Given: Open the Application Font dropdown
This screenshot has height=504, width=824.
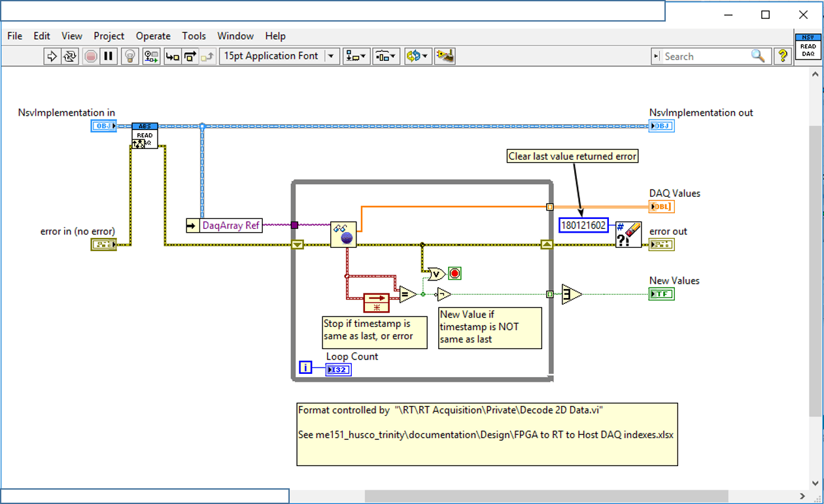Looking at the screenshot, I should [x=331, y=56].
